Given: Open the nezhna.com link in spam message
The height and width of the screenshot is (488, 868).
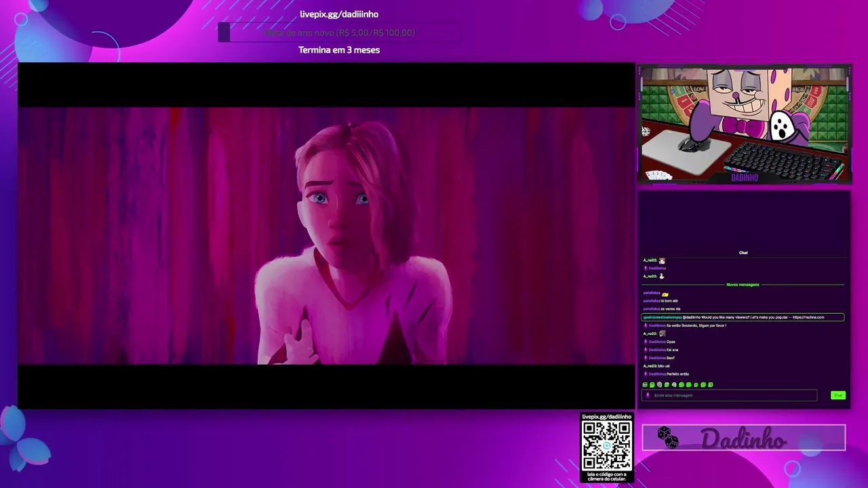Looking at the screenshot, I should point(808,317).
